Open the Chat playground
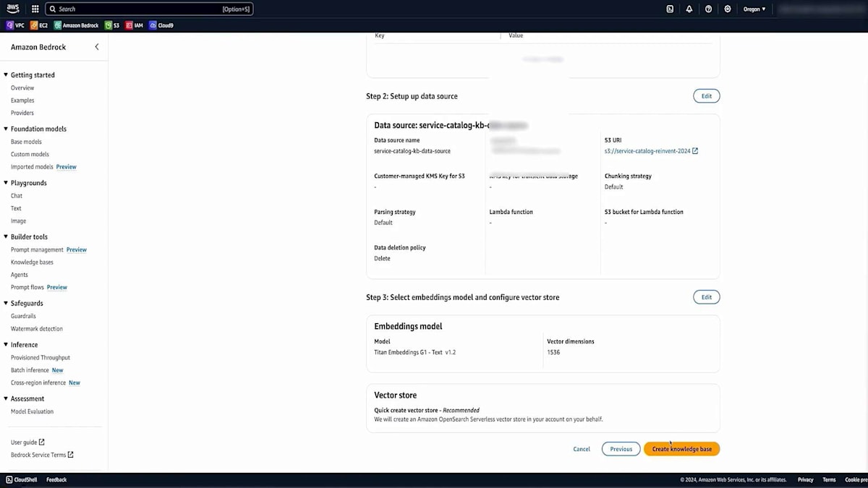 17,196
